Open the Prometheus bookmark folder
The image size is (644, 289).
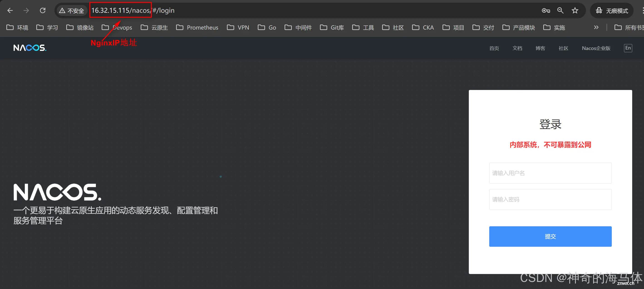coord(197,27)
